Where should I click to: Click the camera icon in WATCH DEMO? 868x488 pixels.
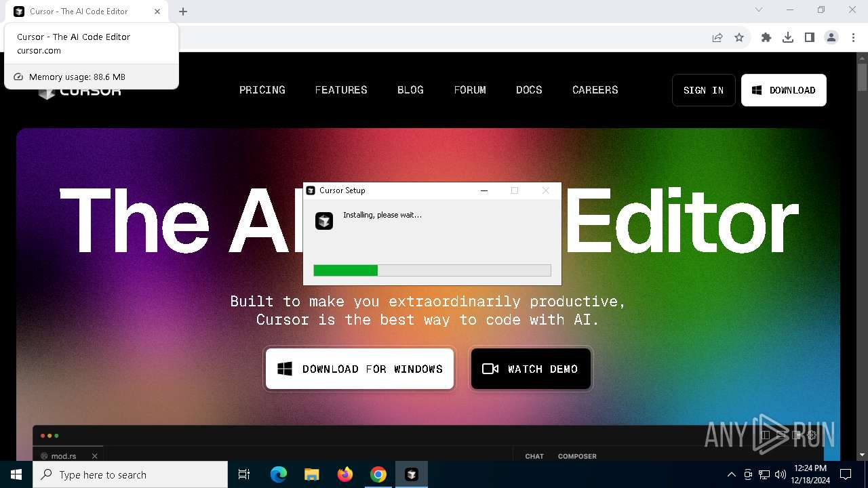click(x=490, y=369)
